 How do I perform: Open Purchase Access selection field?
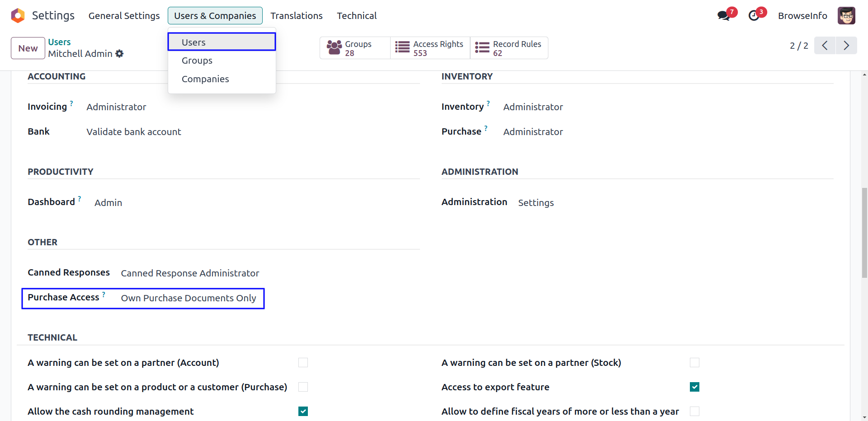click(188, 298)
